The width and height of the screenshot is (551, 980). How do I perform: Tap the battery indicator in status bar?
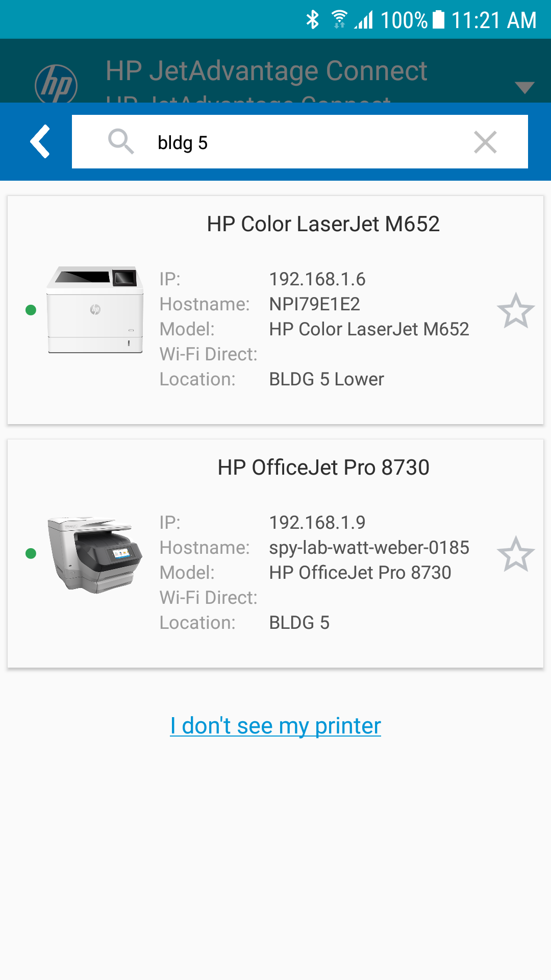[438, 20]
